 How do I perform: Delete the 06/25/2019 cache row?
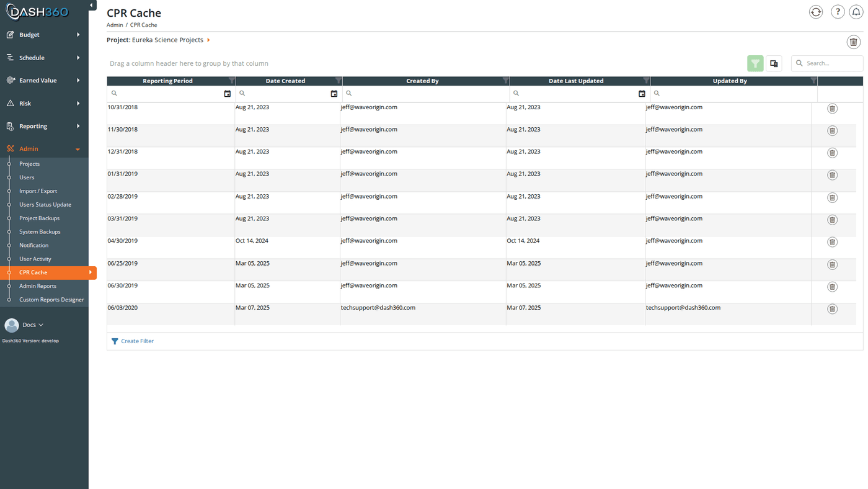(x=833, y=264)
